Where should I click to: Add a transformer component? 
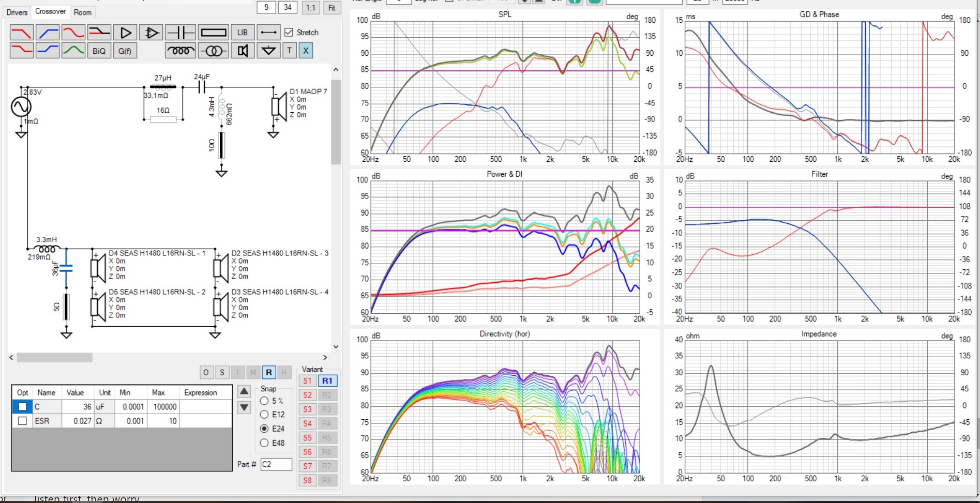click(x=213, y=51)
